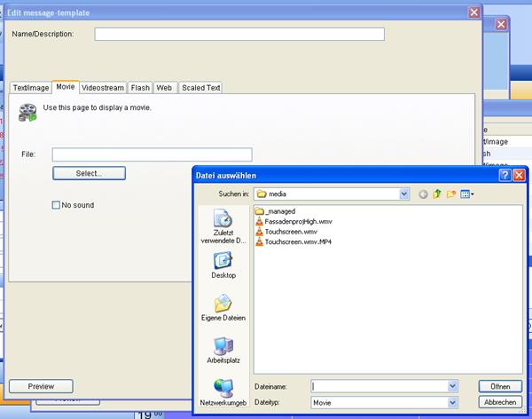
Task: Open the Dateityp dropdown
Action: [x=452, y=402]
